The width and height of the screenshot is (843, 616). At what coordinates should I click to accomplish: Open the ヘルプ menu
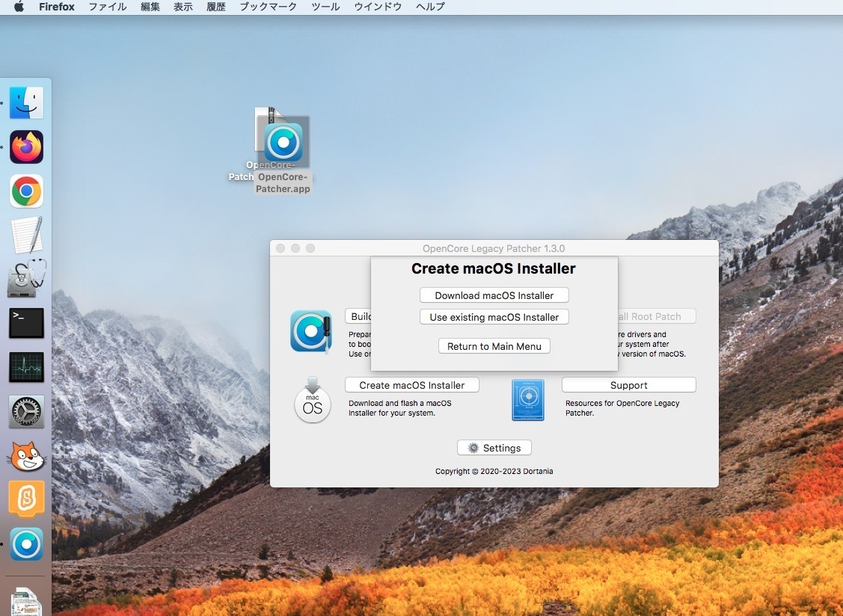pos(430,7)
